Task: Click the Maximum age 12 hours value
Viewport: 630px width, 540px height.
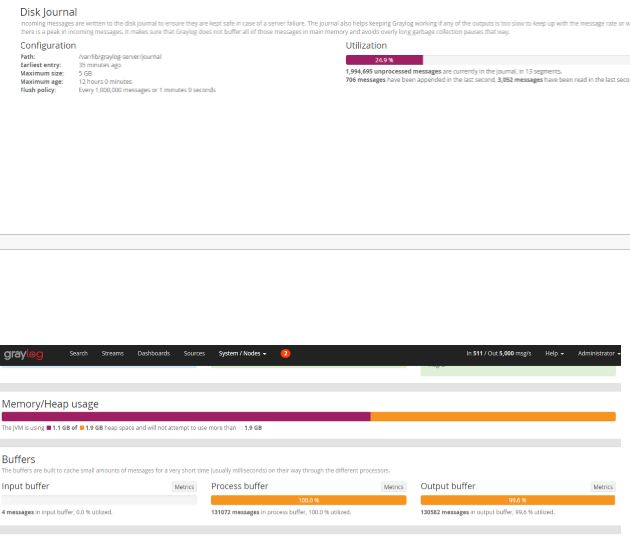Action: (x=105, y=82)
